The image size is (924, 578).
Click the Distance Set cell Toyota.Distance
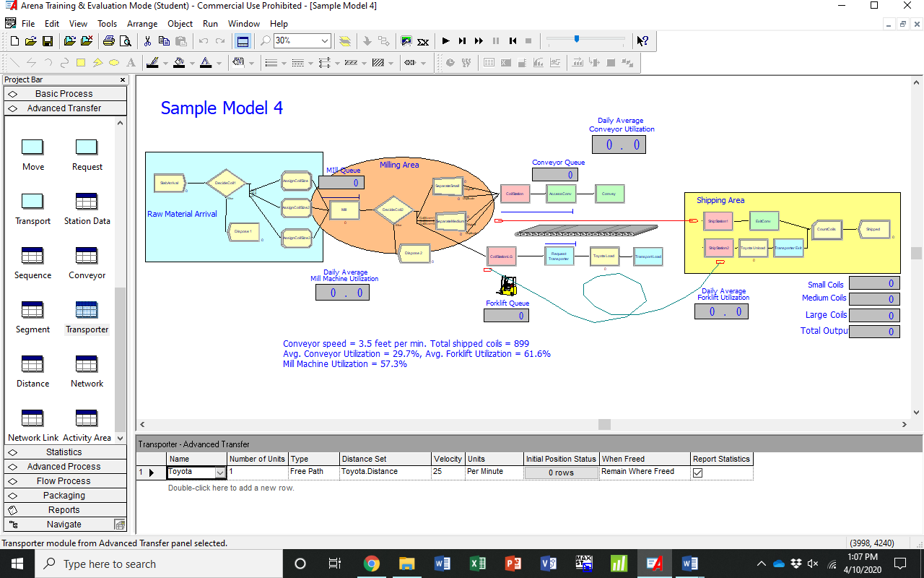[385, 472]
